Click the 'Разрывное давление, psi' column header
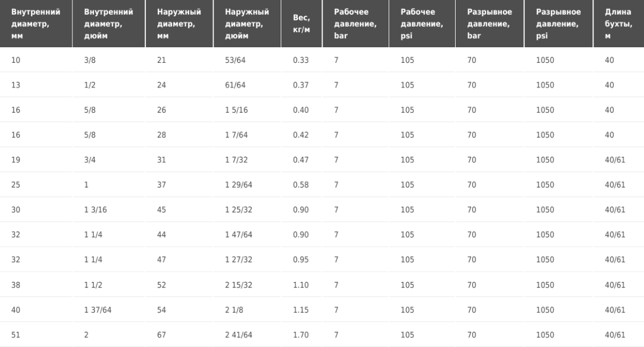 click(559, 24)
